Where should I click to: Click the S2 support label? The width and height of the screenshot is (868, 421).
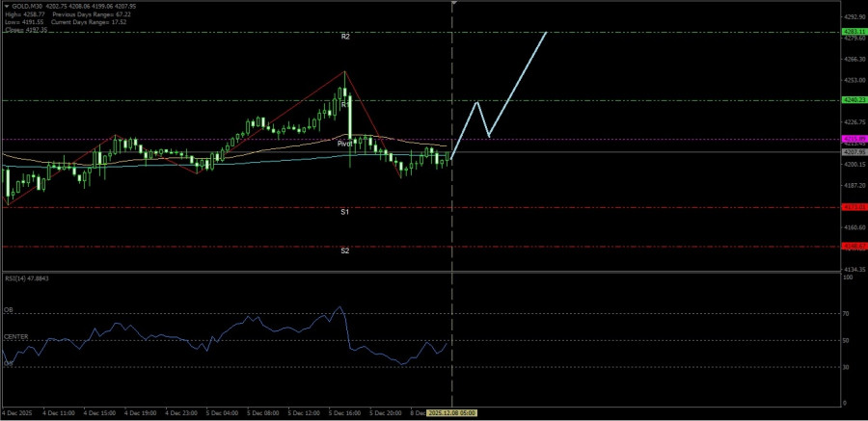point(344,250)
